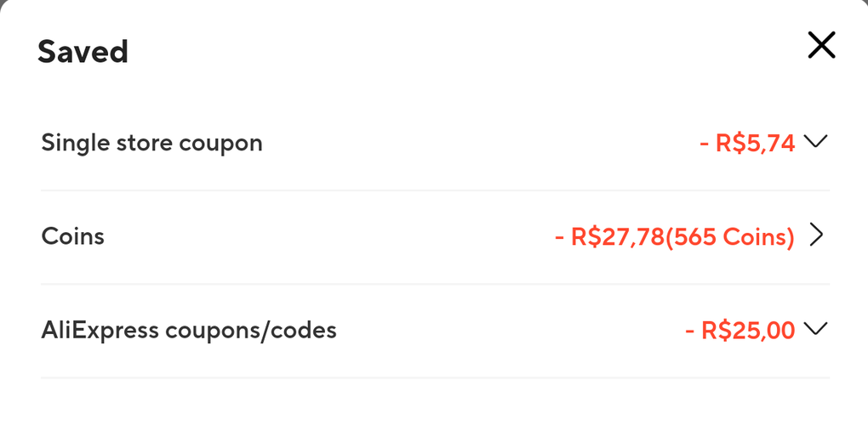Click the minus sign before R$27,78
This screenshot has height=425, width=868.
pos(560,237)
